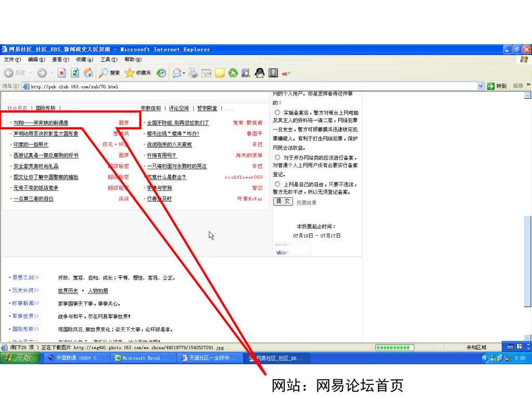Print the page with the printer icon
The image size is (532, 399).
coord(193,73)
